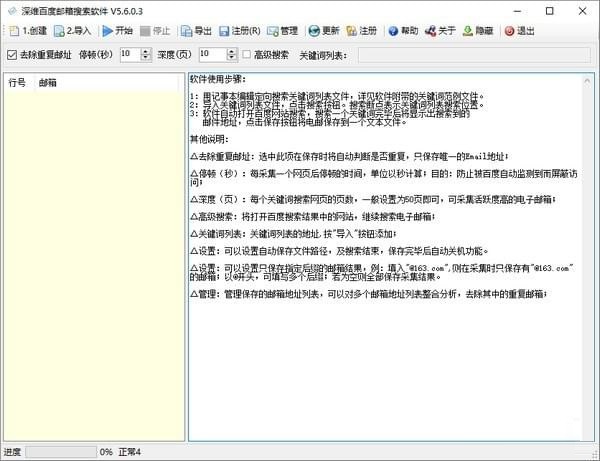Click the 进度 progress bar
Image resolution: width=600 pixels, height=461 pixels.
pos(60,452)
